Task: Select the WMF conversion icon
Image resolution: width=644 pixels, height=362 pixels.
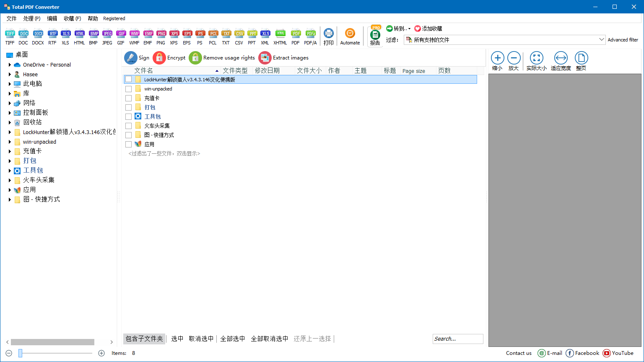Action: point(134,37)
